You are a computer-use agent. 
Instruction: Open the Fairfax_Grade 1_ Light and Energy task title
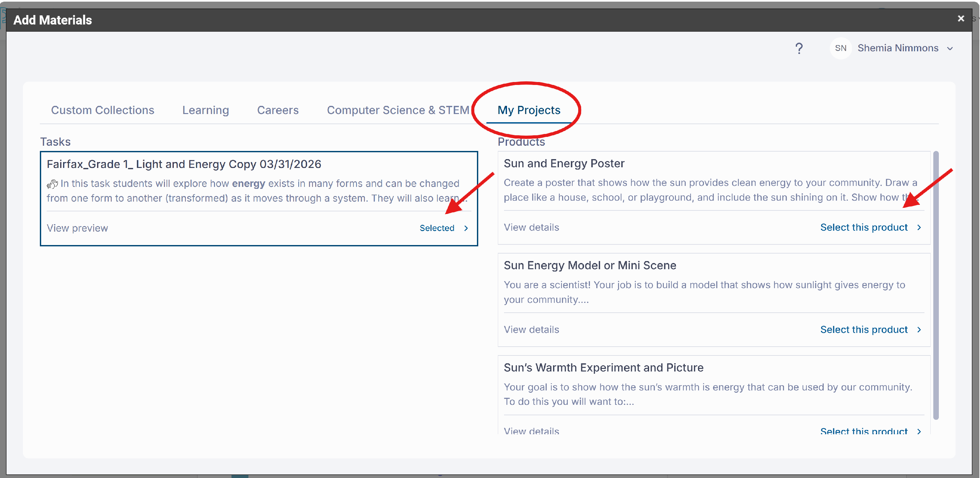[184, 164]
